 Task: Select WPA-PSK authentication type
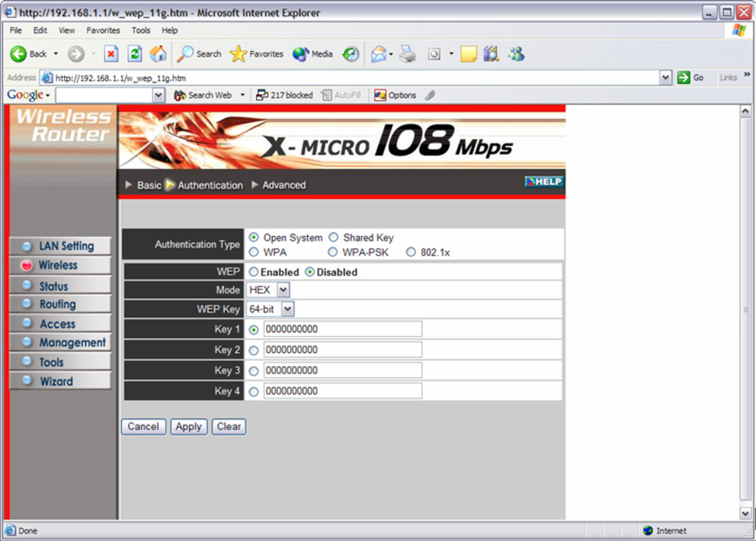click(332, 252)
